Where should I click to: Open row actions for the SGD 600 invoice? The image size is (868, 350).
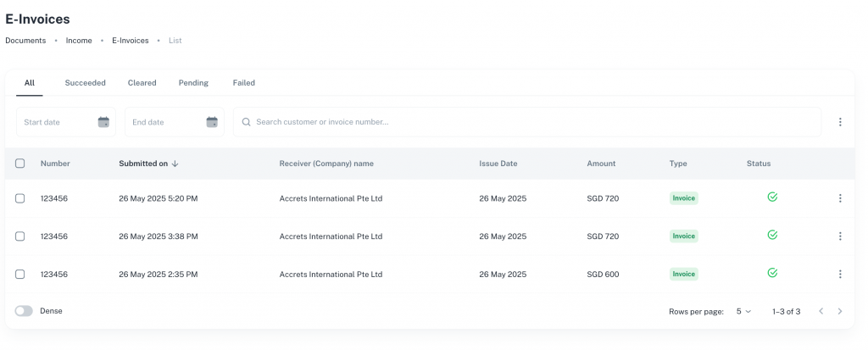click(x=840, y=274)
